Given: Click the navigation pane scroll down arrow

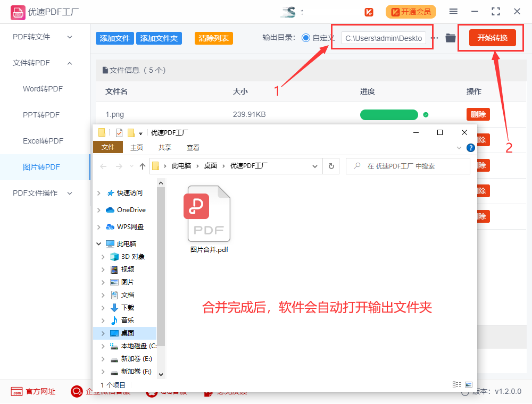Looking at the screenshot, I should [161, 375].
